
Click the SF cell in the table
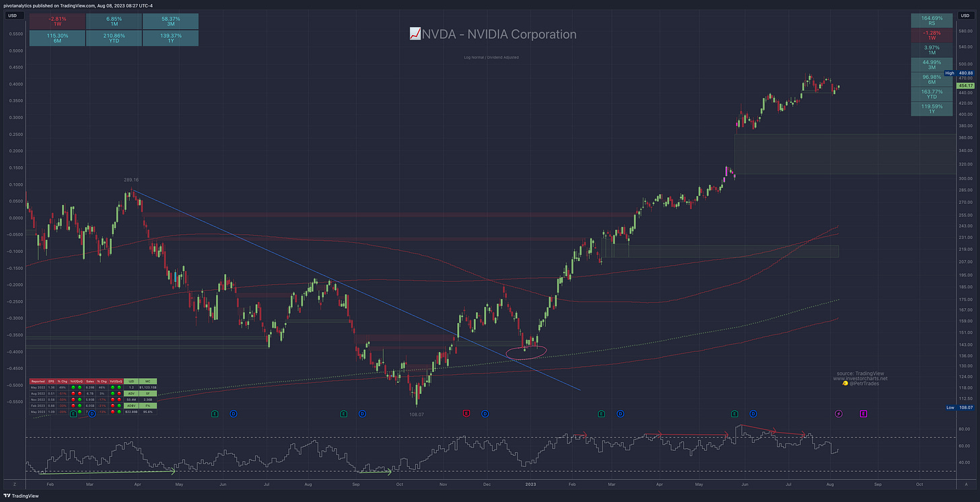[148, 394]
